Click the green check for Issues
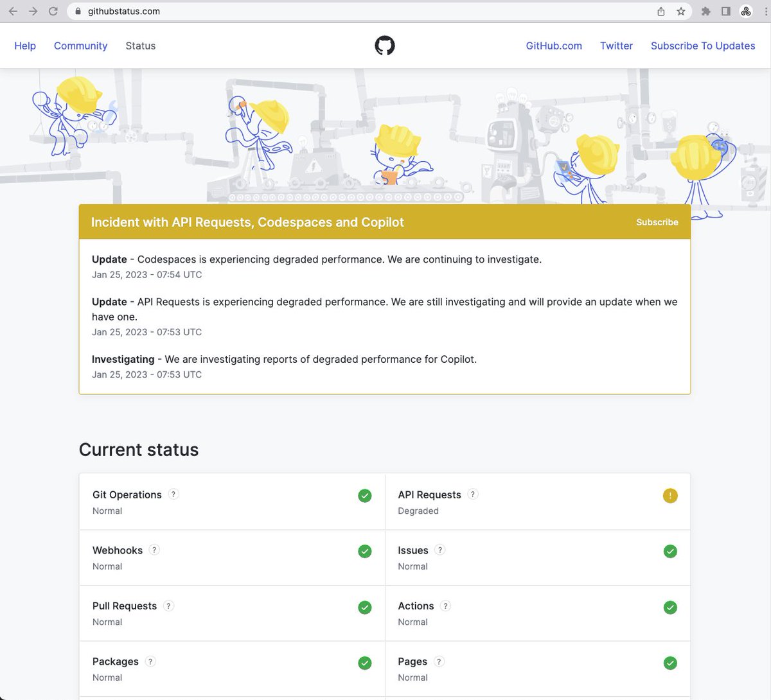771x700 pixels. pyautogui.click(x=670, y=551)
